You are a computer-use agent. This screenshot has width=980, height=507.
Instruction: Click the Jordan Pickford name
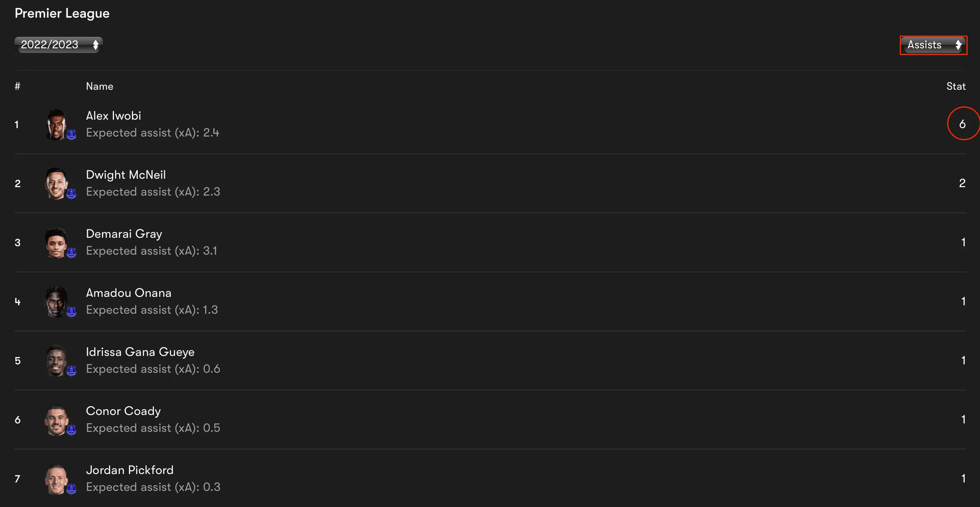pyautogui.click(x=130, y=470)
